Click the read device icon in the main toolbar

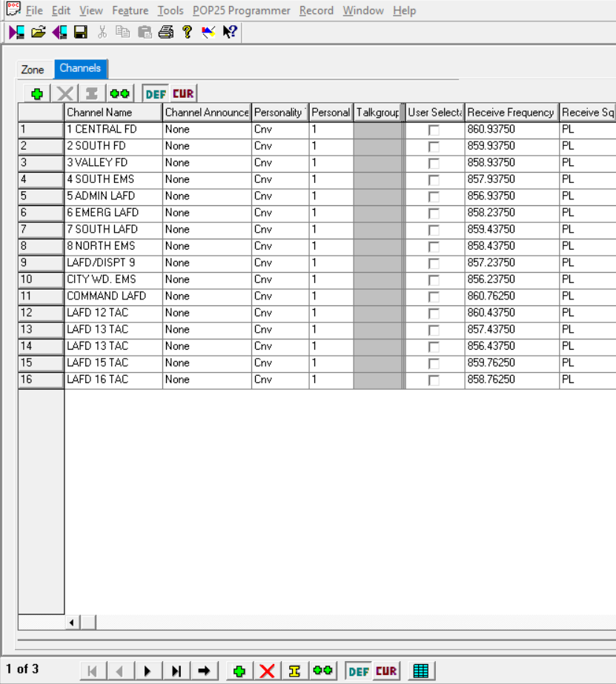pos(16,33)
